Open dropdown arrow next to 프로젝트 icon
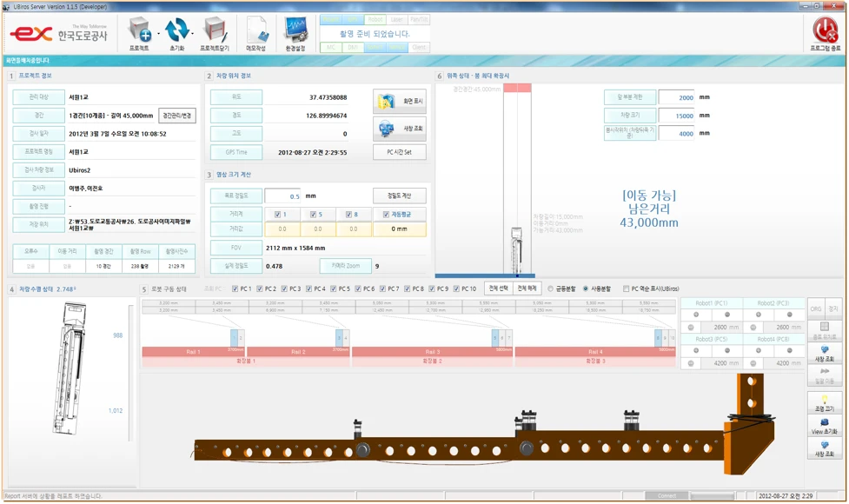849x504 pixels. click(159, 34)
